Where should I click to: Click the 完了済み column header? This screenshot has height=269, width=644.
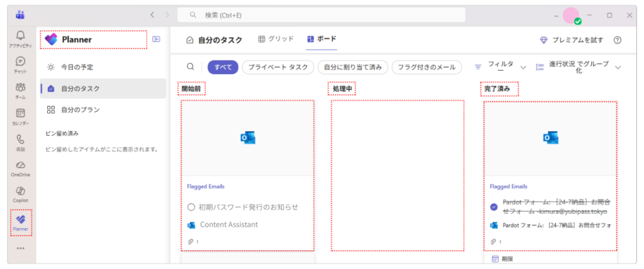tap(497, 88)
